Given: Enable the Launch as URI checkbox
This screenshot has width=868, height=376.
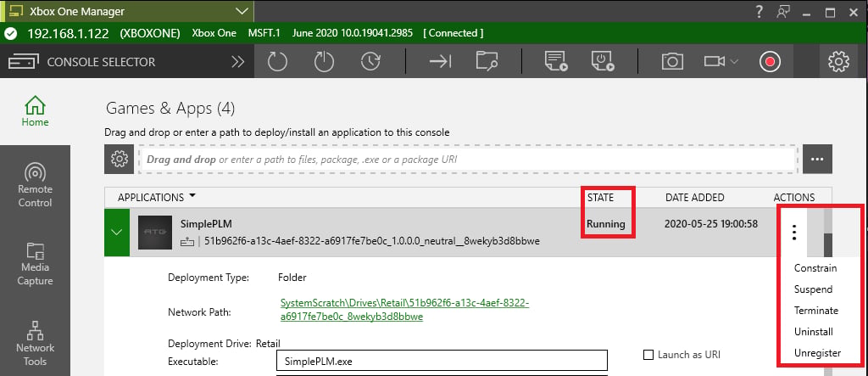Looking at the screenshot, I should [x=648, y=355].
